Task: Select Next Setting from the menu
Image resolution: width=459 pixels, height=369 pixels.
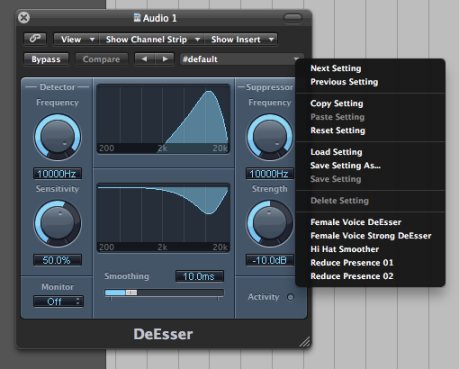Action: tap(336, 68)
